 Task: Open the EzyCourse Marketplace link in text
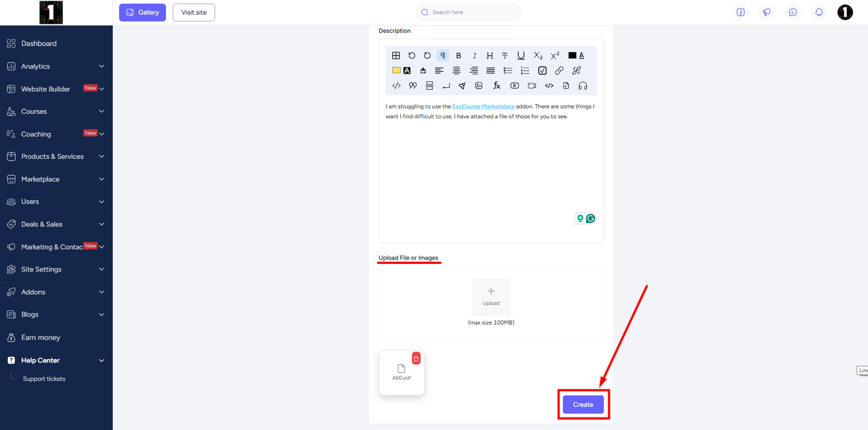(x=483, y=106)
